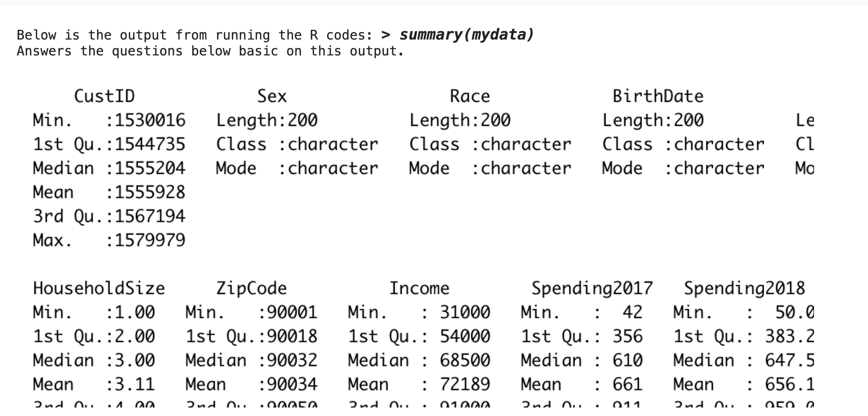The image size is (868, 416).
Task: Click the CustID minimum value 1530016
Action: 150,120
